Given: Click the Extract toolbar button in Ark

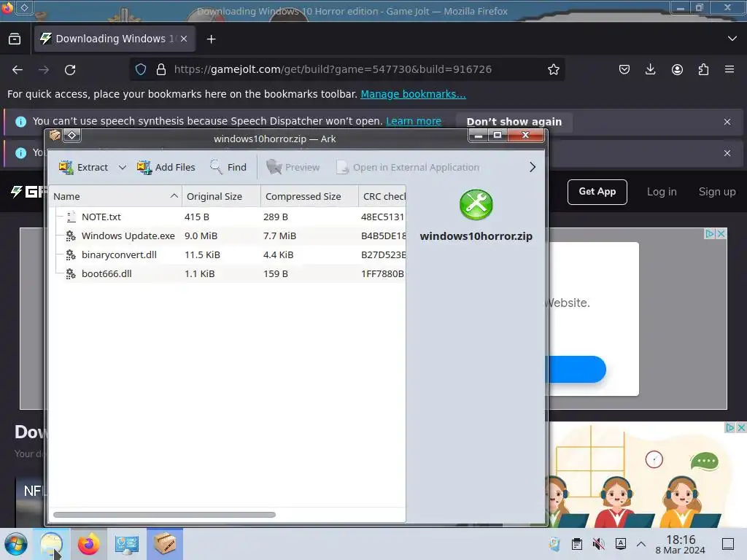Looking at the screenshot, I should click(84, 167).
